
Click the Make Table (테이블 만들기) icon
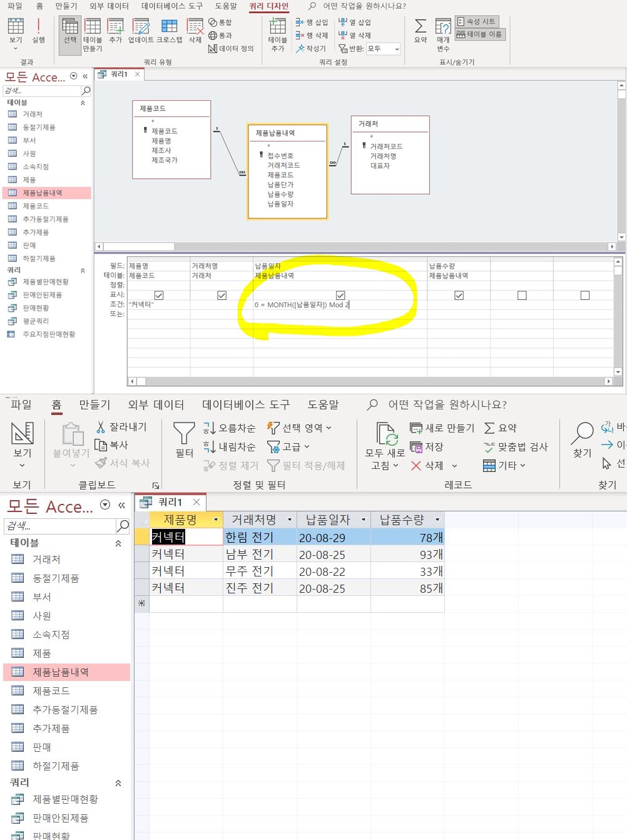93,29
